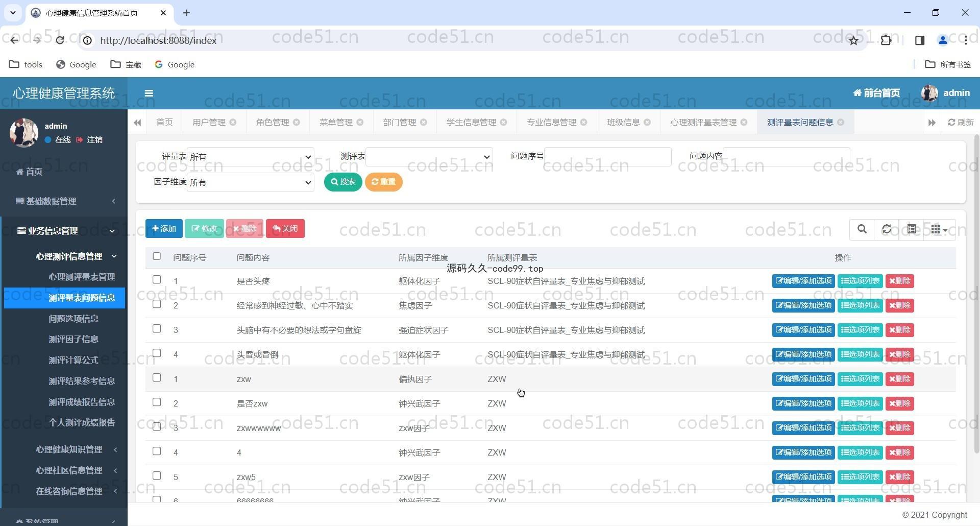Open the 因子维度 dropdown
980x526 pixels.
[251, 182]
